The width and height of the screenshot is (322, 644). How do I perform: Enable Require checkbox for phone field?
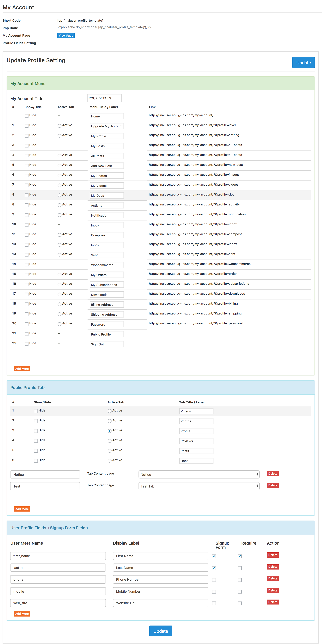click(x=240, y=580)
